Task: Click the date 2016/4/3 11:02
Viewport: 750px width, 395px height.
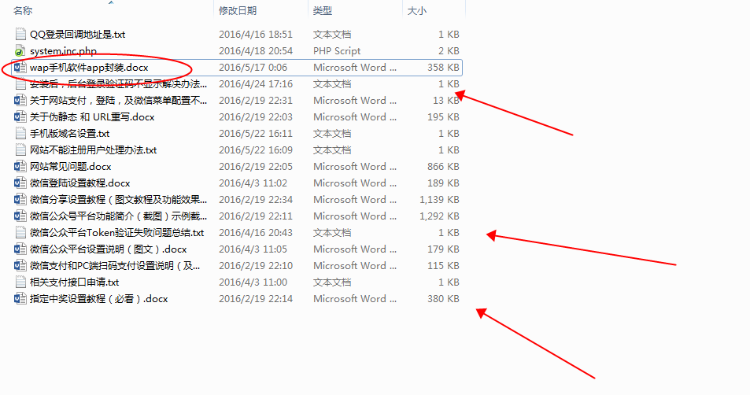Action: (253, 183)
